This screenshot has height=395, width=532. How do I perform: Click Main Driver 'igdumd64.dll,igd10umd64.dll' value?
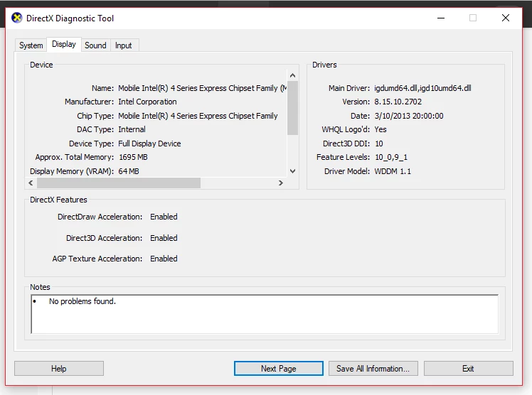pyautogui.click(x=422, y=88)
